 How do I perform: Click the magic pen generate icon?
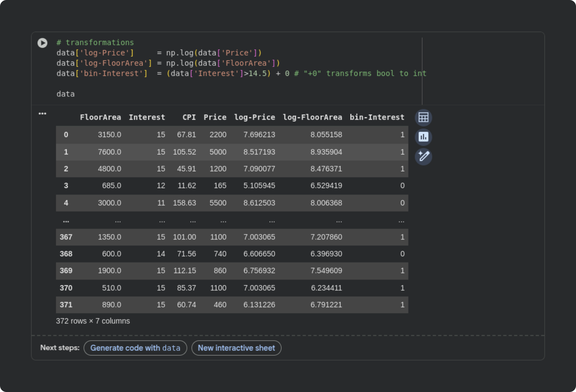[423, 156]
